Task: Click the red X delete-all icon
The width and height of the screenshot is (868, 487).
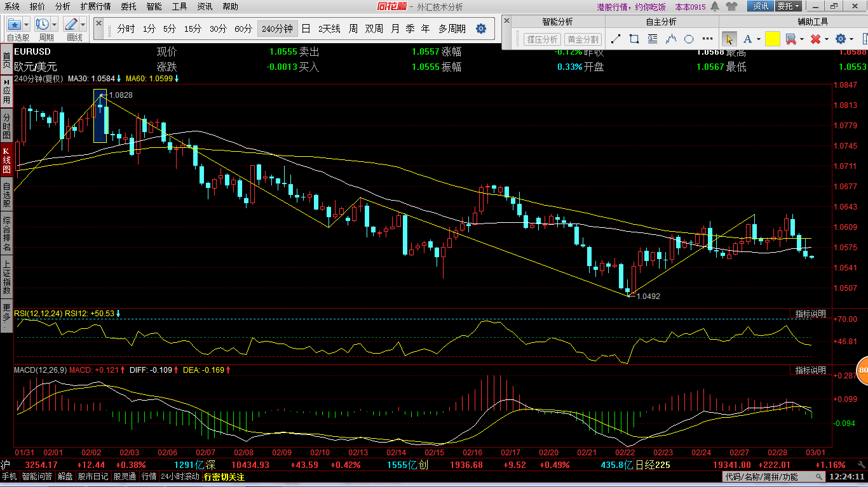Action: click(815, 39)
